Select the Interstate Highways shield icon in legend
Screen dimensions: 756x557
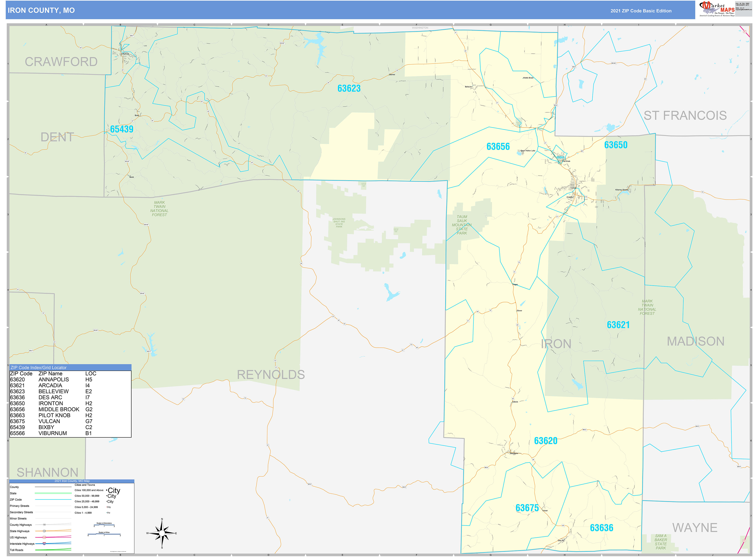[44, 544]
